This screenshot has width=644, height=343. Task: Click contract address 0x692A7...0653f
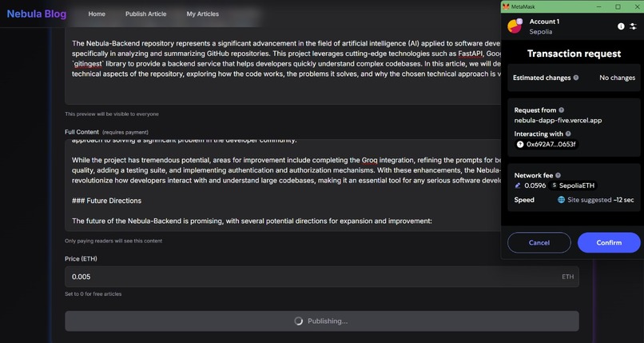(x=547, y=144)
